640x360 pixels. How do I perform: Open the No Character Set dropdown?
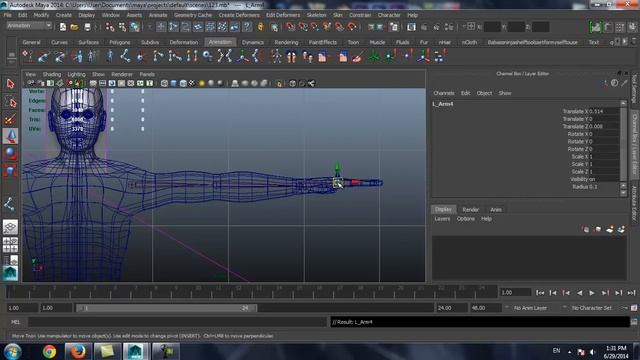[x=591, y=308]
